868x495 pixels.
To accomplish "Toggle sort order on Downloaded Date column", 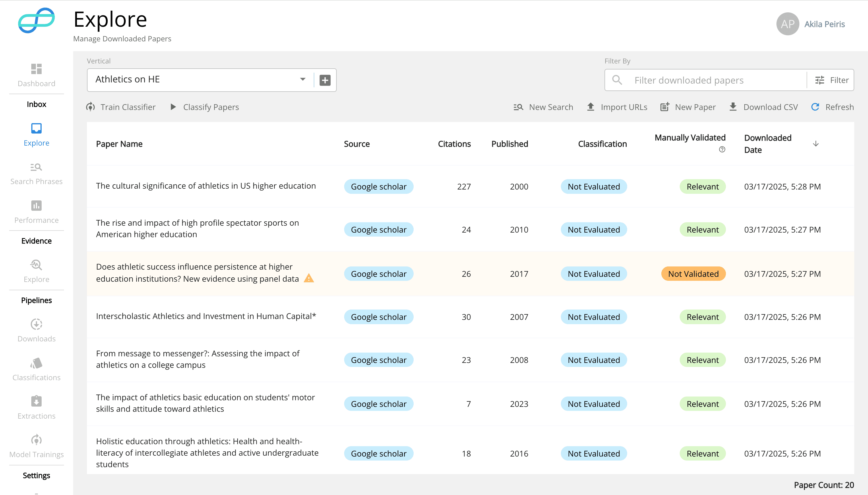I will tap(815, 144).
